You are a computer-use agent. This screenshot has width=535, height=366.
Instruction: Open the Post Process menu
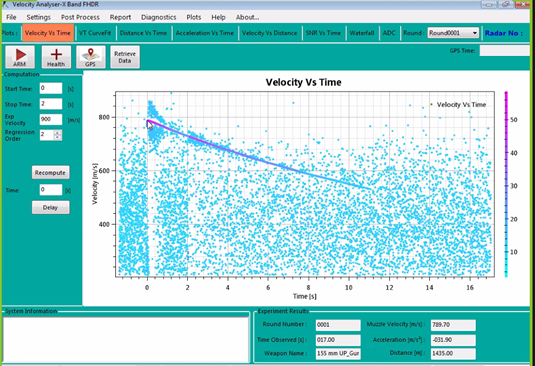point(80,17)
